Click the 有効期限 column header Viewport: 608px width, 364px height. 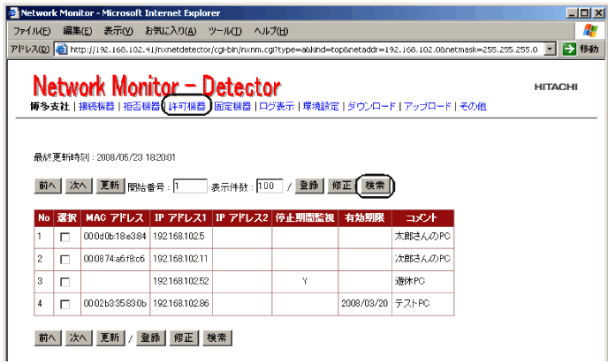[364, 218]
